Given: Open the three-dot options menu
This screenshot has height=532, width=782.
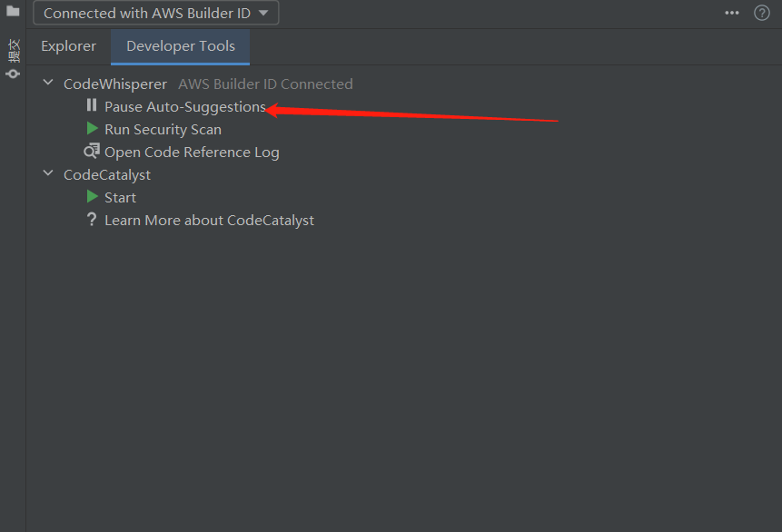Looking at the screenshot, I should coord(731,13).
